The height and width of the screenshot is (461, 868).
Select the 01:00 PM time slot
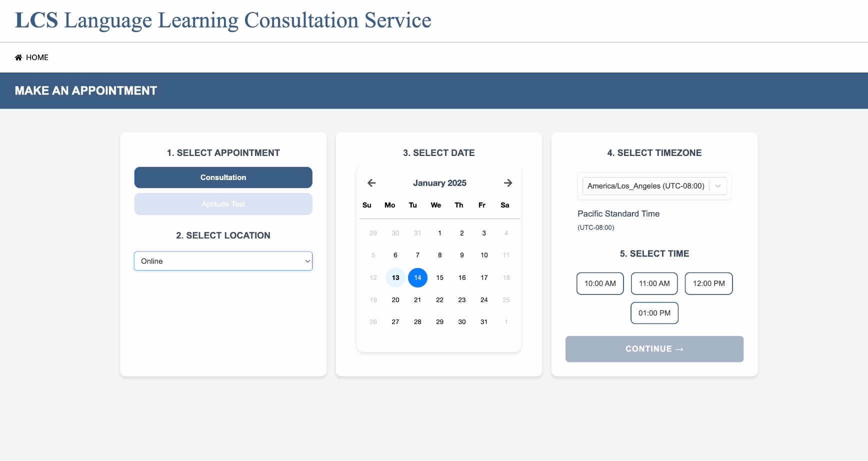coord(654,313)
